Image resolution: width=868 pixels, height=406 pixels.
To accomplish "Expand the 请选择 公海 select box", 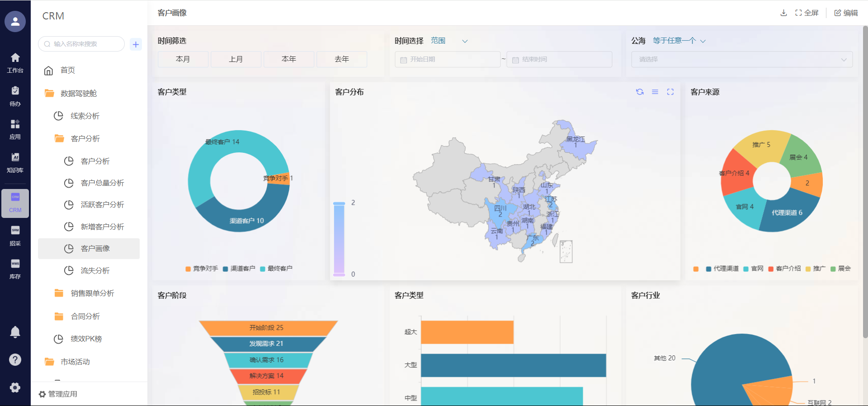I will pyautogui.click(x=742, y=59).
